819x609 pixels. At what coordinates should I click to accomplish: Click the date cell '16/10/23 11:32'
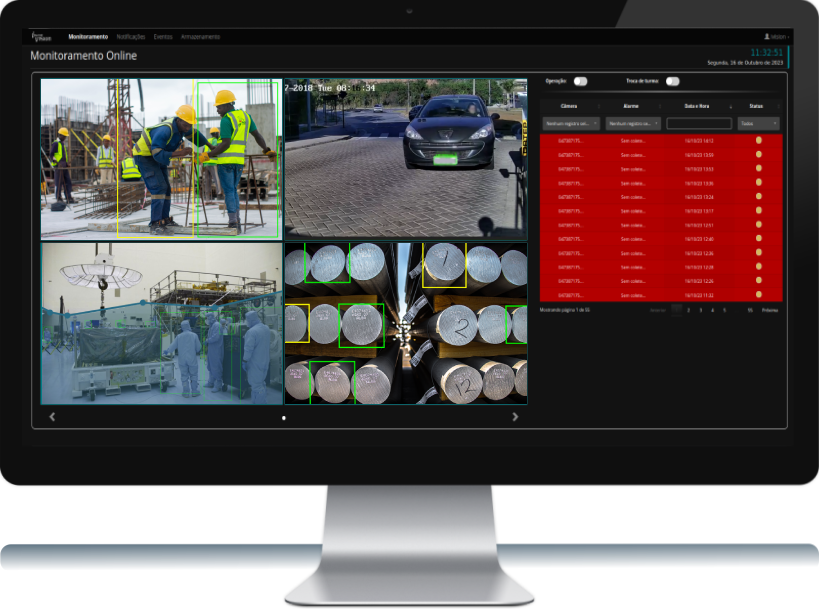(699, 296)
